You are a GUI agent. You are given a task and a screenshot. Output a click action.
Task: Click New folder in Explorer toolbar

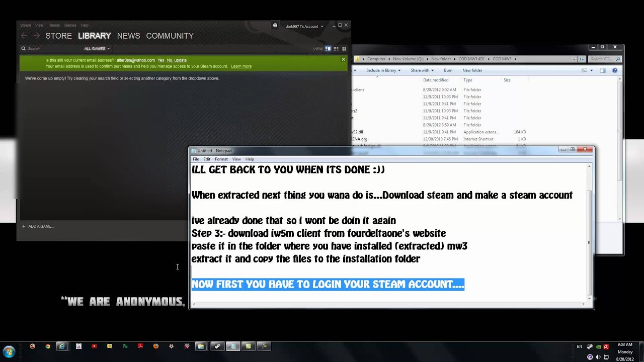pyautogui.click(x=472, y=70)
